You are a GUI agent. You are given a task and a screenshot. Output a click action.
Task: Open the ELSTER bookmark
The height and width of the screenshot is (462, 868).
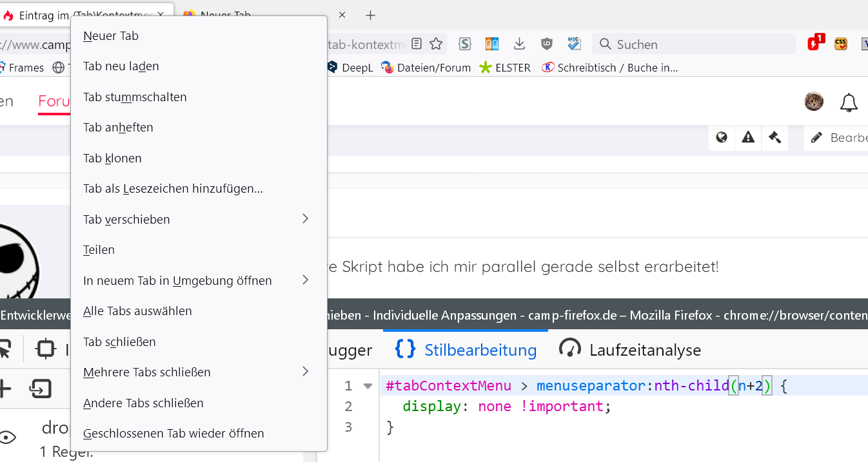[x=505, y=68]
